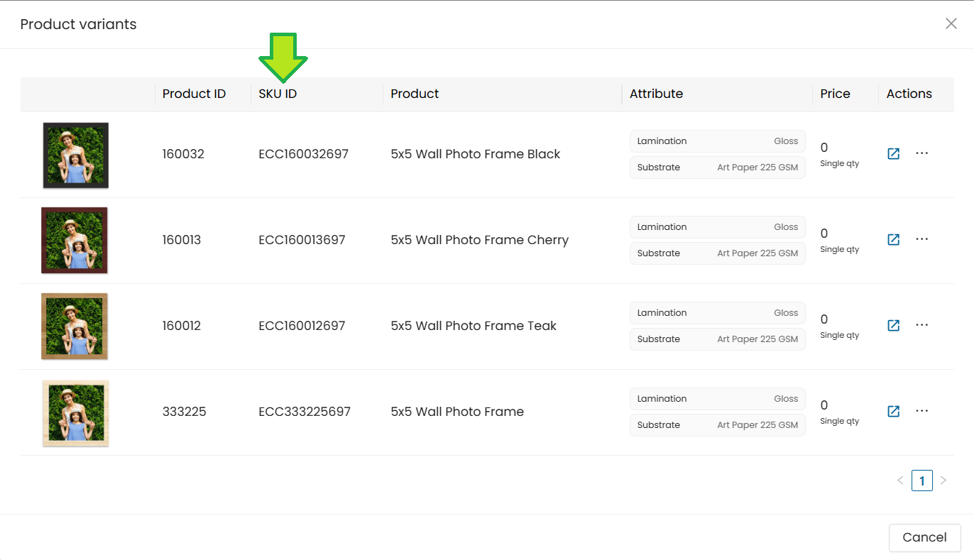Click the Lamination Gloss attribute of Black frame
Image resolution: width=974 pixels, height=560 pixels.
(x=717, y=141)
